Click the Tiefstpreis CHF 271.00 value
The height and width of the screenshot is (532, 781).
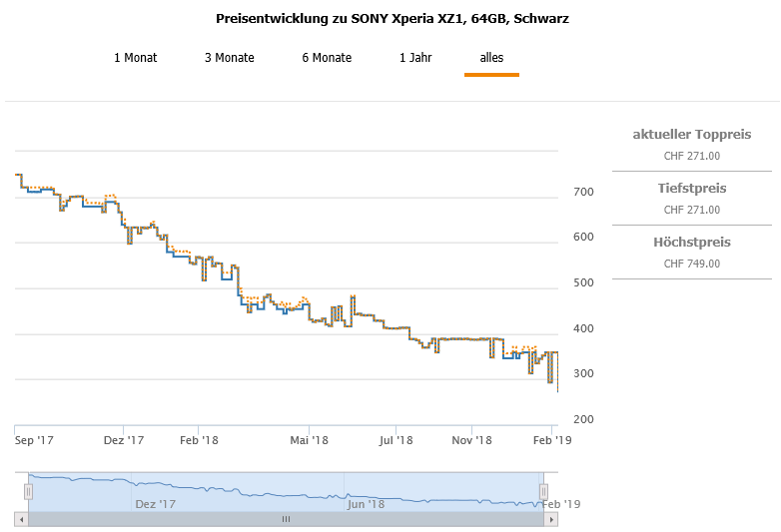(x=692, y=210)
